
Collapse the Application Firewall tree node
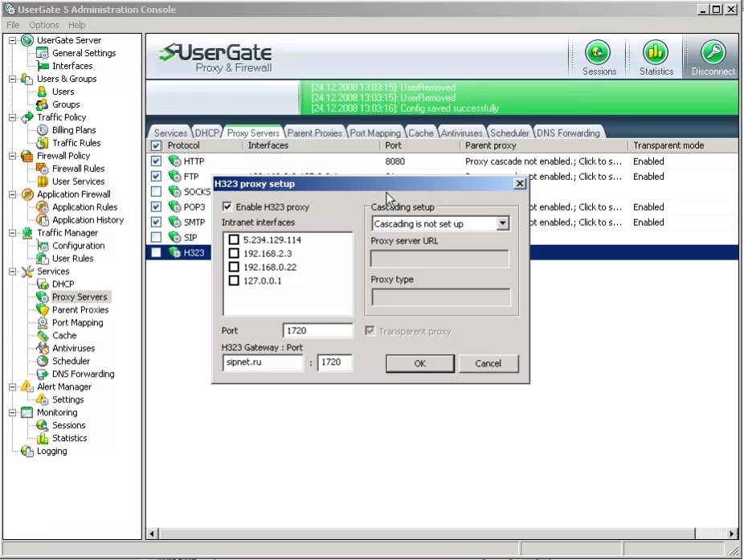coord(13,194)
